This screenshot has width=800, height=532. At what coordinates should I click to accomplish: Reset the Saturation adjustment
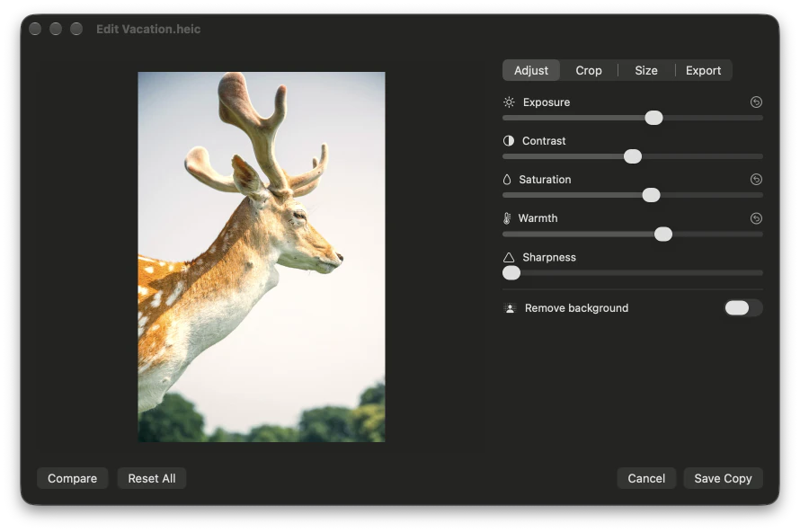click(x=756, y=180)
